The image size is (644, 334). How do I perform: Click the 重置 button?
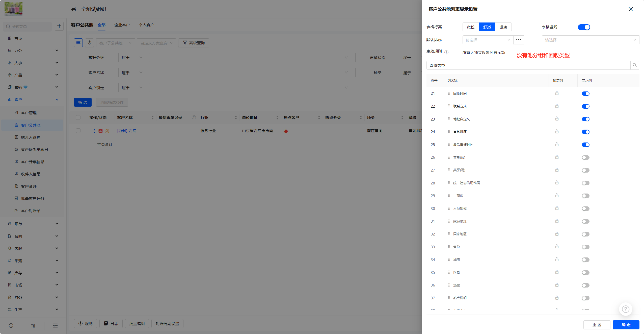(597, 325)
